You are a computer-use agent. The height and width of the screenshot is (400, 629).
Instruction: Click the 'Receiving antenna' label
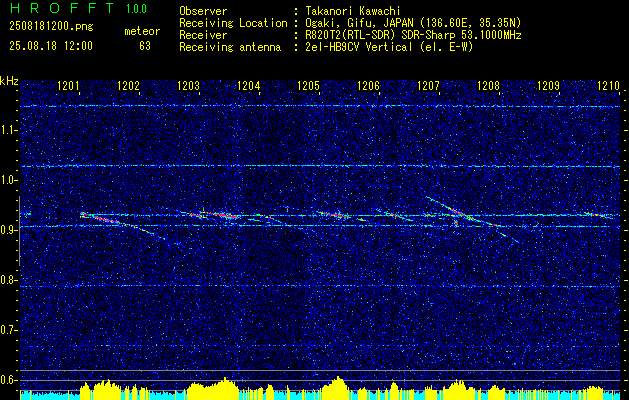230,47
